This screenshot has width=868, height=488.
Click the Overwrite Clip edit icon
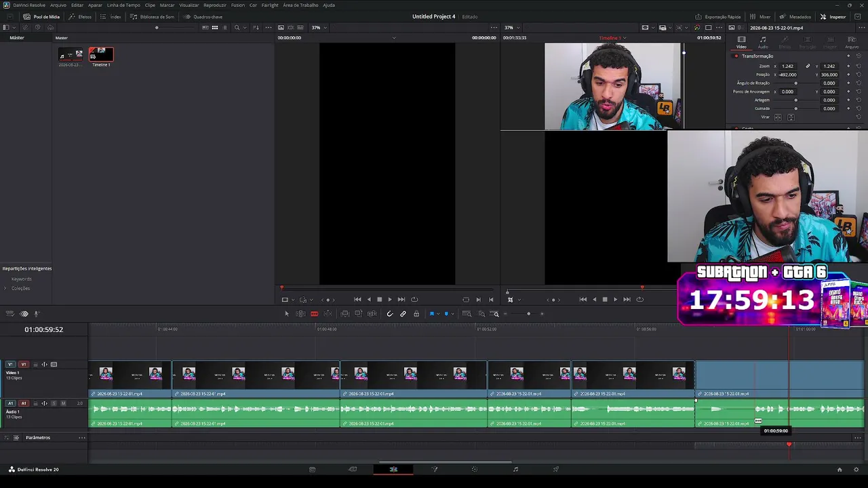click(x=359, y=314)
